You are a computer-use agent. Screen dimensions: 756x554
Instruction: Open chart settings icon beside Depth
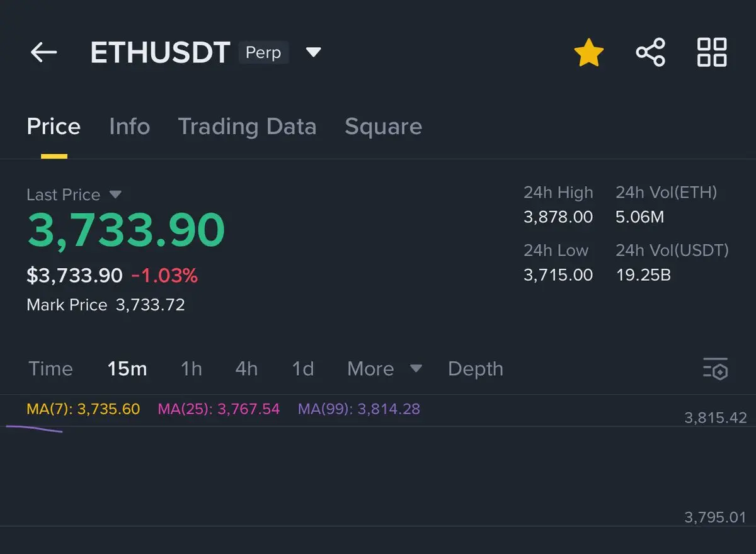tap(716, 369)
